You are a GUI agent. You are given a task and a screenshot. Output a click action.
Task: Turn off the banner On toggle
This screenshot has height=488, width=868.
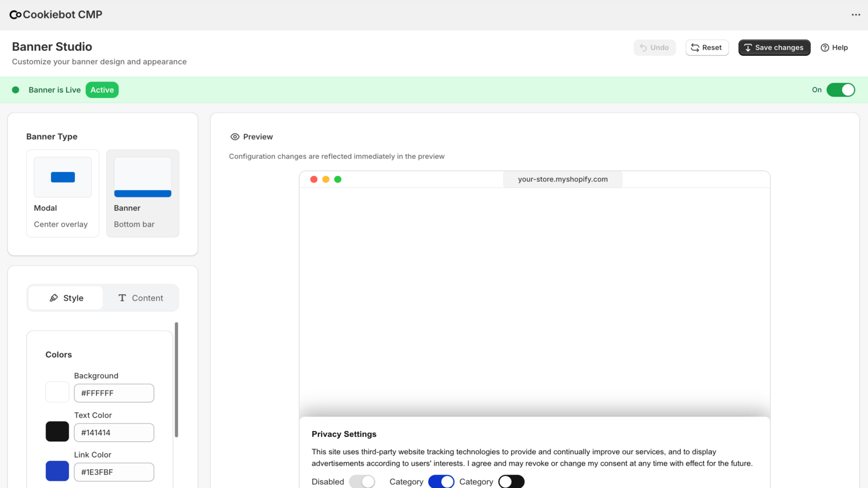point(840,89)
